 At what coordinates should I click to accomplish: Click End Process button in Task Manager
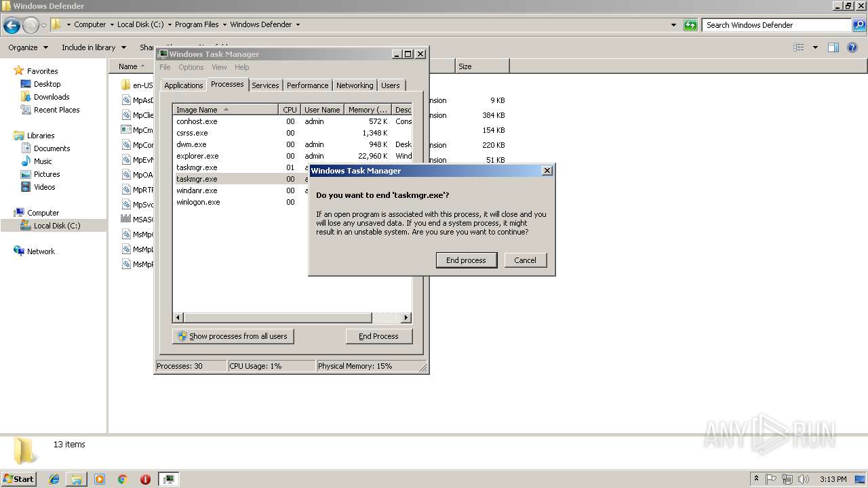click(x=378, y=336)
